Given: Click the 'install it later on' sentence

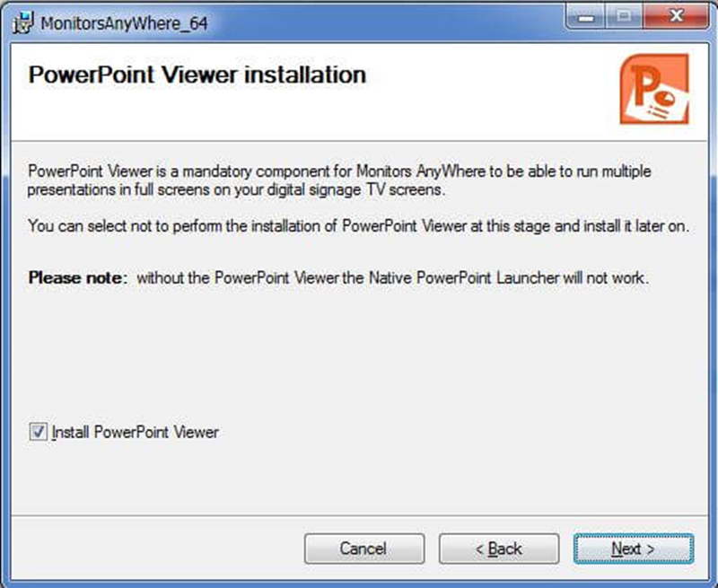Looking at the screenshot, I should click(358, 226).
